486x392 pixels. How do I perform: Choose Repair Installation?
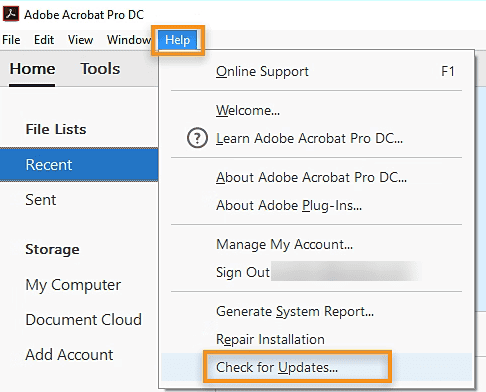pos(317,339)
